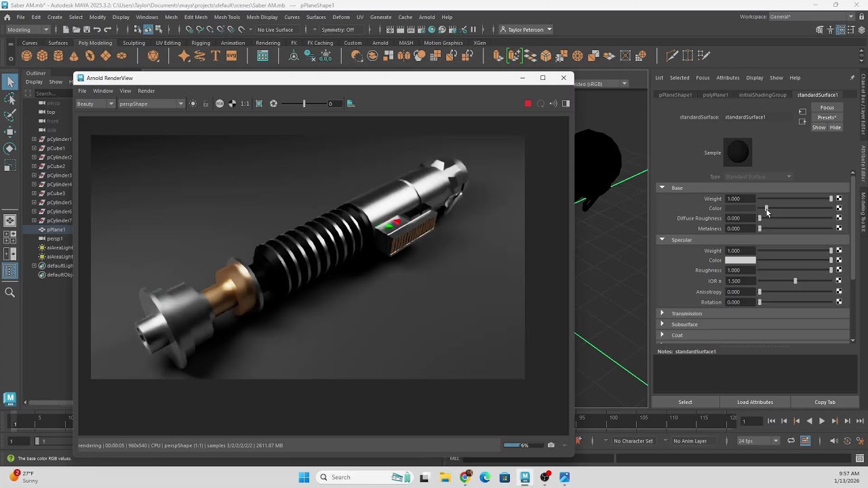Open the Modeling menu set dropdown

(x=28, y=30)
